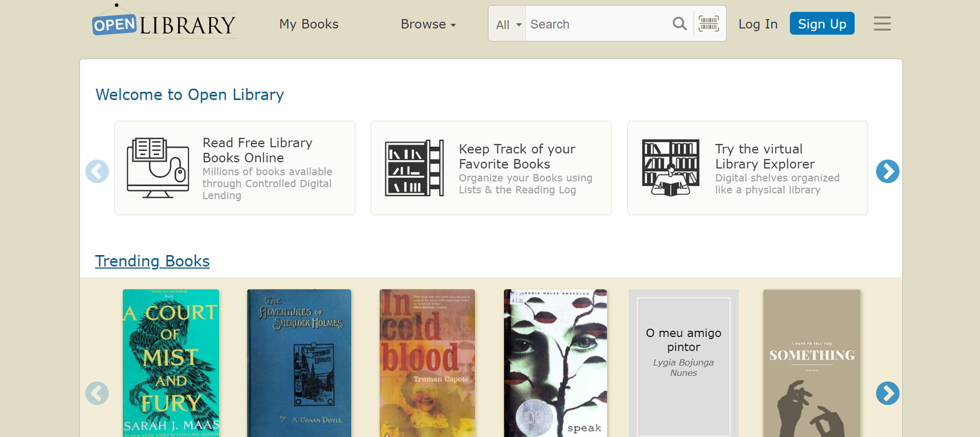
Task: Focus the Search input field
Action: pyautogui.click(x=597, y=24)
